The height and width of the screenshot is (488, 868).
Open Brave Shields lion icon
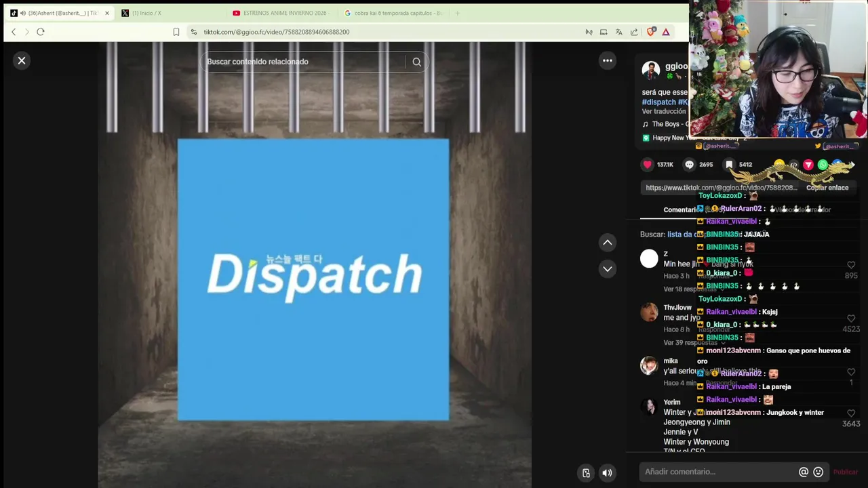(651, 32)
